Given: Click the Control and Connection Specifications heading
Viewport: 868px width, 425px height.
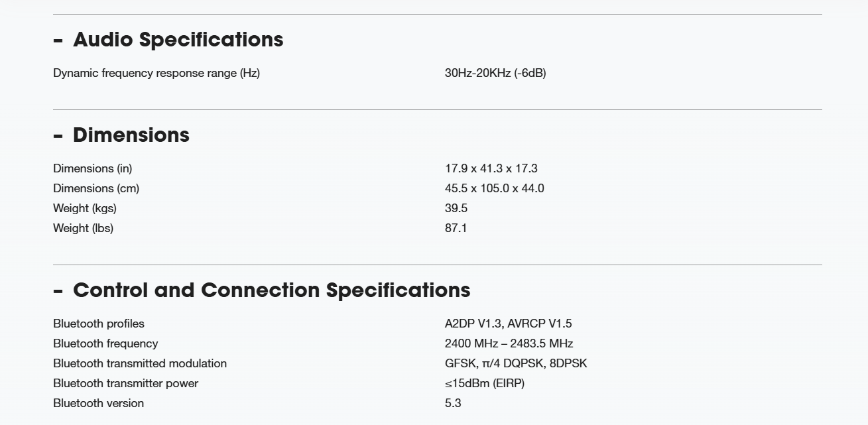Looking at the screenshot, I should (271, 290).
